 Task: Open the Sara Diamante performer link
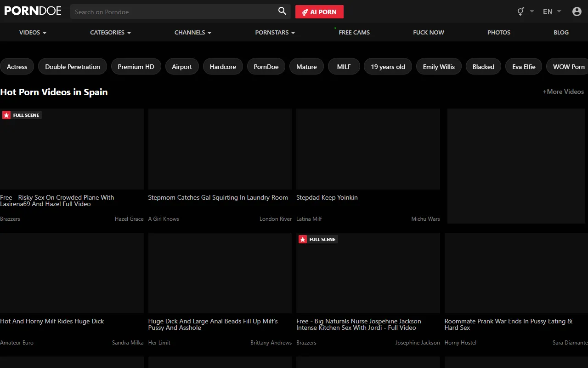click(x=570, y=343)
